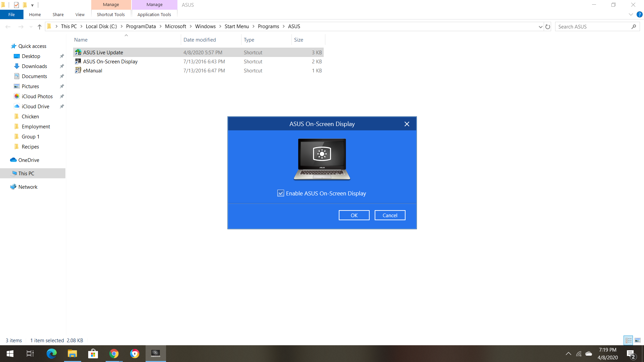This screenshot has width=644, height=362.
Task: Click Cancel to dismiss the dialog
Action: click(390, 215)
